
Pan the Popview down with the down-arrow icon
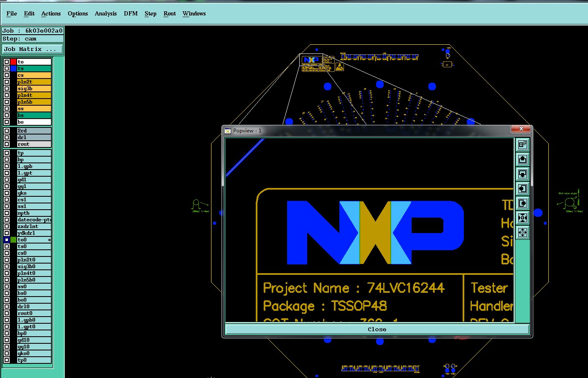(522, 174)
